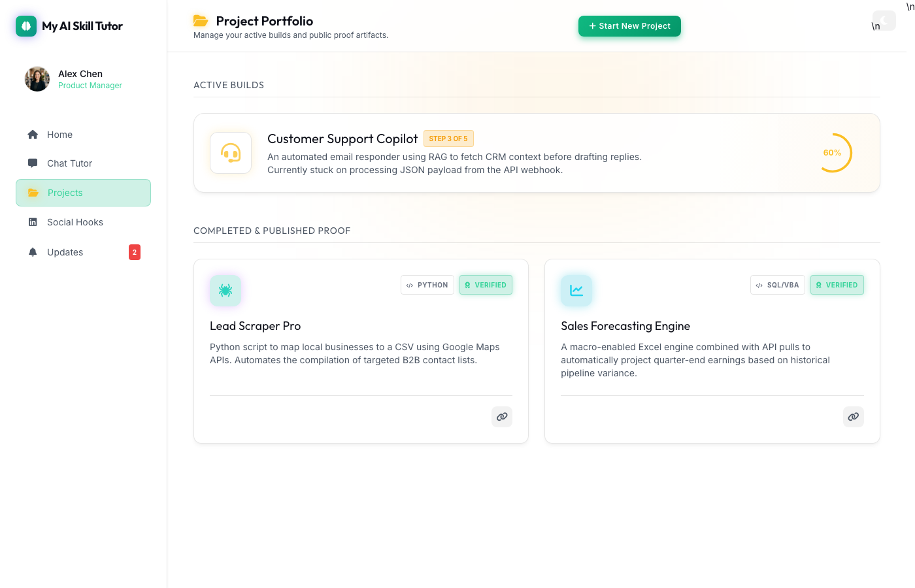Click the spider icon on Lead Scraper Pro
This screenshot has height=588, width=915.
tap(225, 291)
